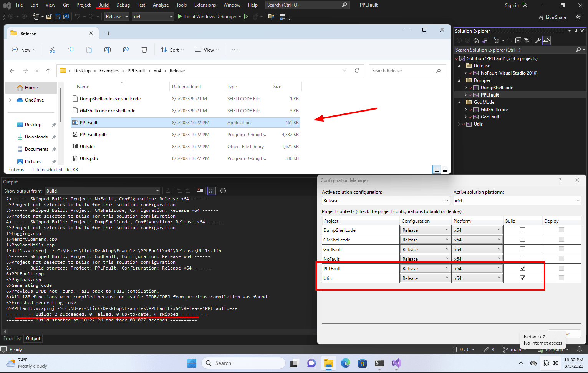
Task: Switch between solution and folder views icon
Action: (485, 40)
